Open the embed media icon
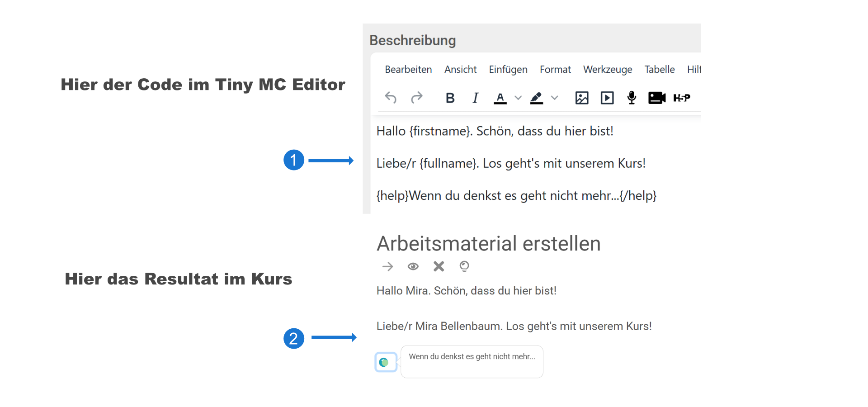The width and height of the screenshot is (868, 407). [607, 98]
